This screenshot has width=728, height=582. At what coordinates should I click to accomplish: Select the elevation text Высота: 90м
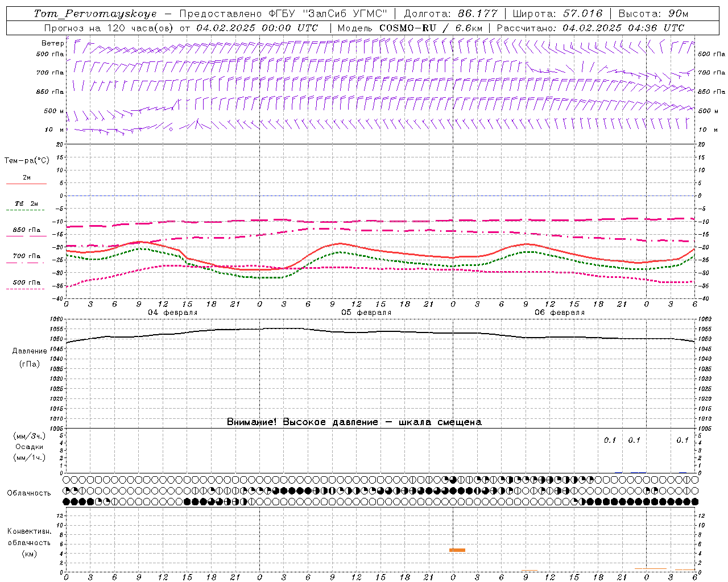[x=653, y=14]
